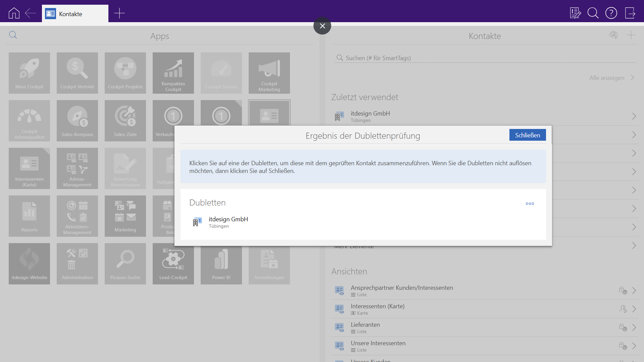Open the Cockpit Service tile
Screen dimensions: 644x362
[x=221, y=73]
